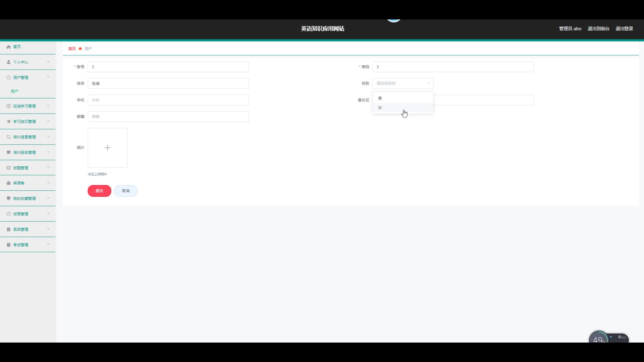Click the power icon for 用户管理

pos(8,77)
